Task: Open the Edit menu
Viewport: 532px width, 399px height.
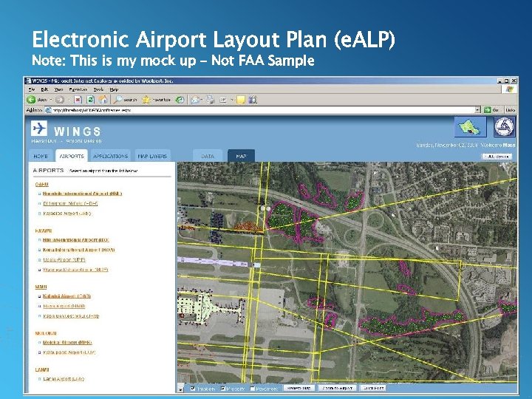Action: point(44,89)
